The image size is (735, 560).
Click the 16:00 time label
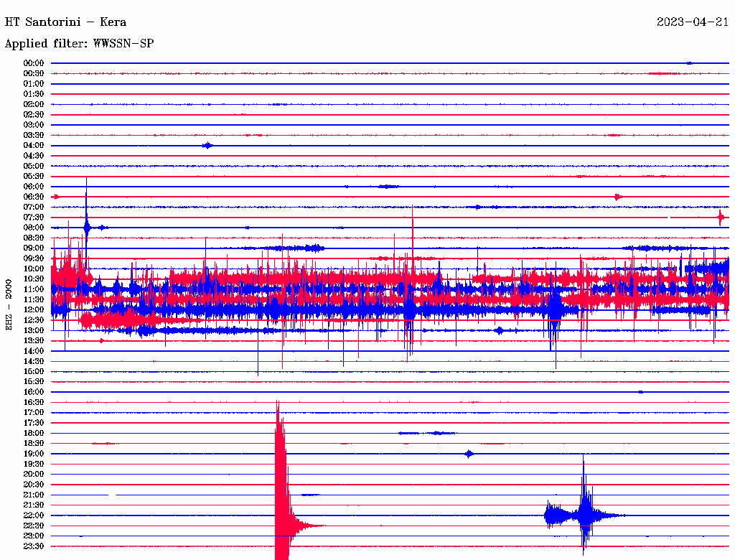[x=34, y=392]
